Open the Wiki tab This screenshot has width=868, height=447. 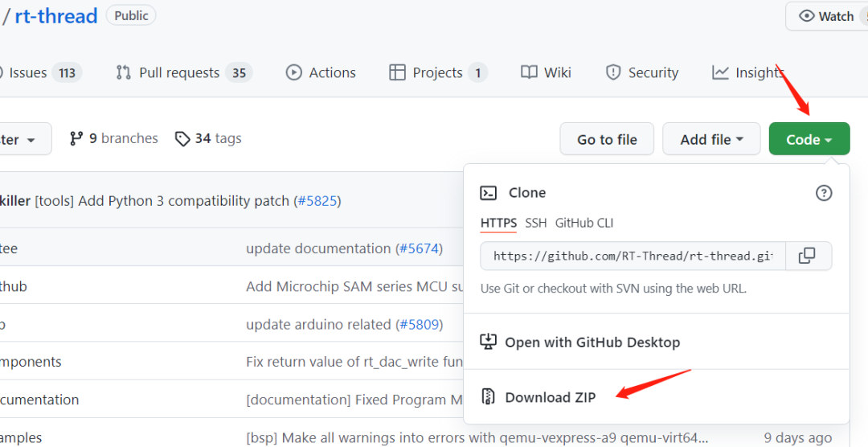click(546, 72)
